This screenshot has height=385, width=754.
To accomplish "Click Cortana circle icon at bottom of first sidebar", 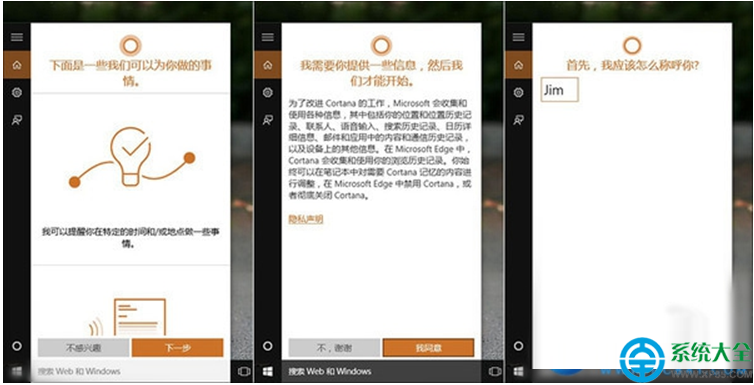I will pos(17,346).
